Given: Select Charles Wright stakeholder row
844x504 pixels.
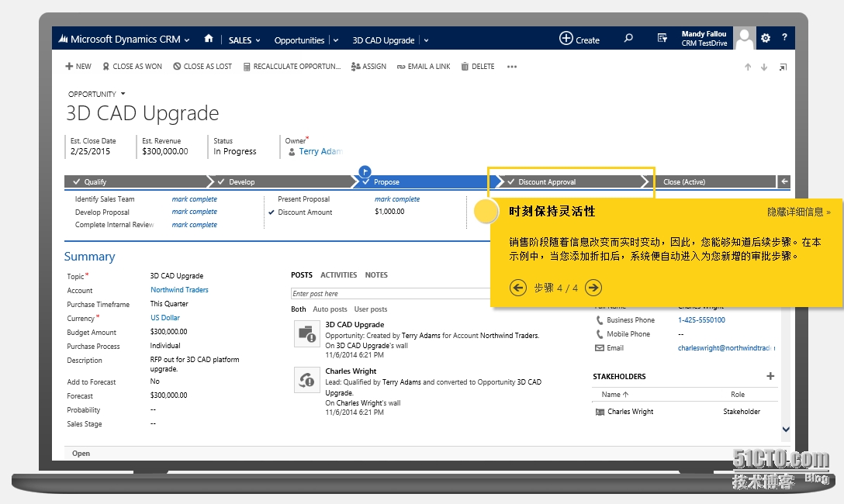Looking at the screenshot, I should click(x=685, y=412).
